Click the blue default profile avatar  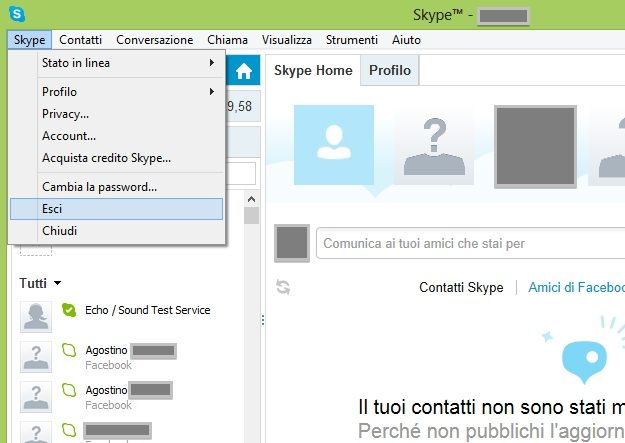[x=334, y=145]
